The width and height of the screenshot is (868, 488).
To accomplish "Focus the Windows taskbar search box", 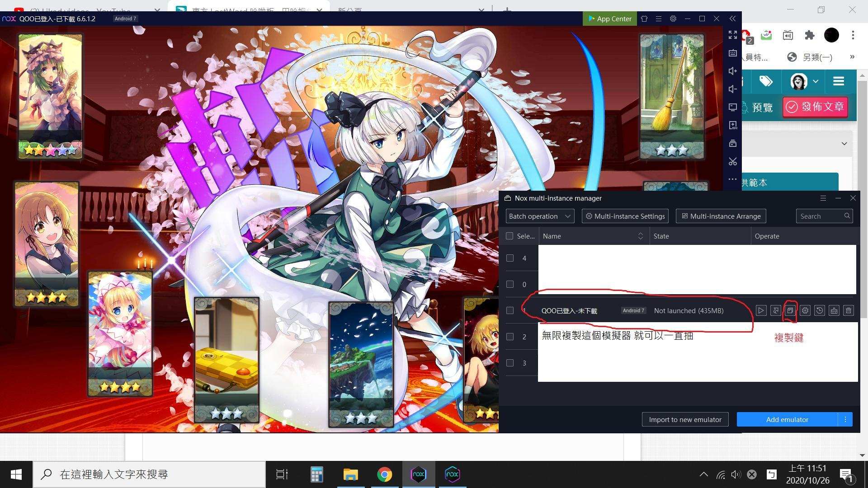I will tap(149, 474).
